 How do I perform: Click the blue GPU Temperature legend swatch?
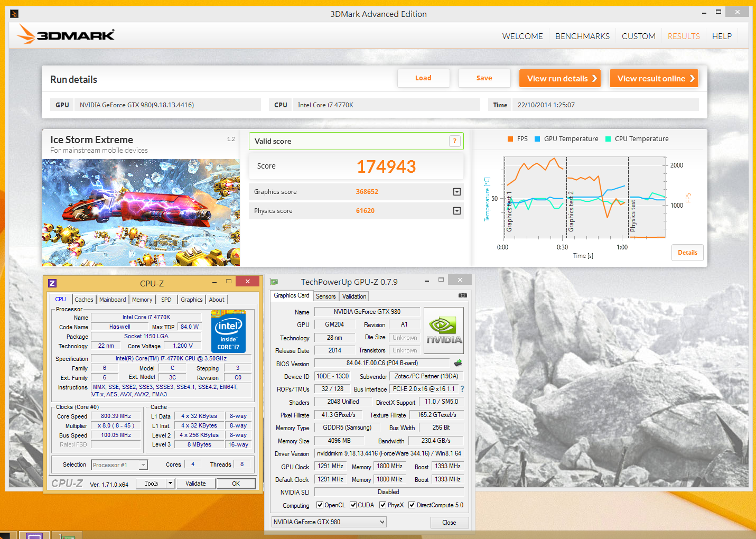tap(537, 139)
